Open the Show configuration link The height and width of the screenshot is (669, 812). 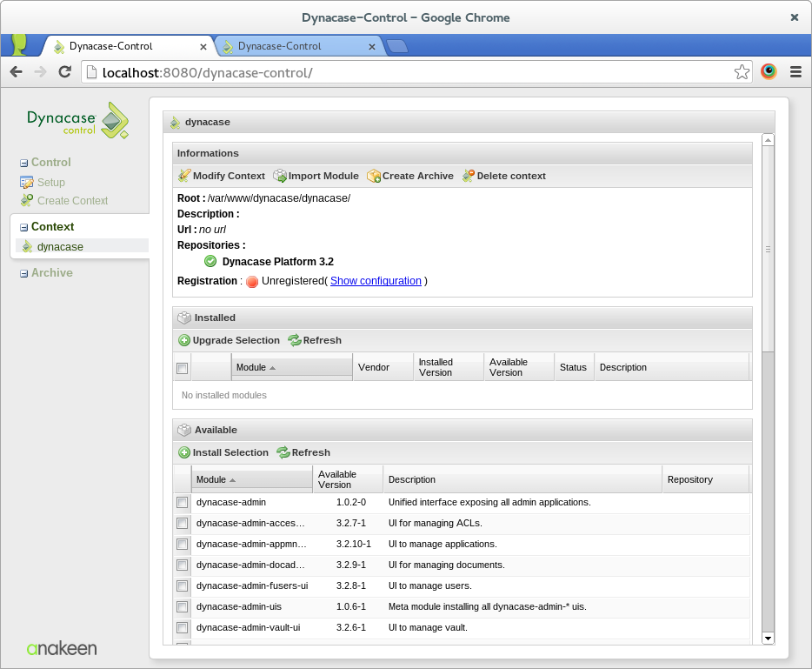tap(376, 281)
